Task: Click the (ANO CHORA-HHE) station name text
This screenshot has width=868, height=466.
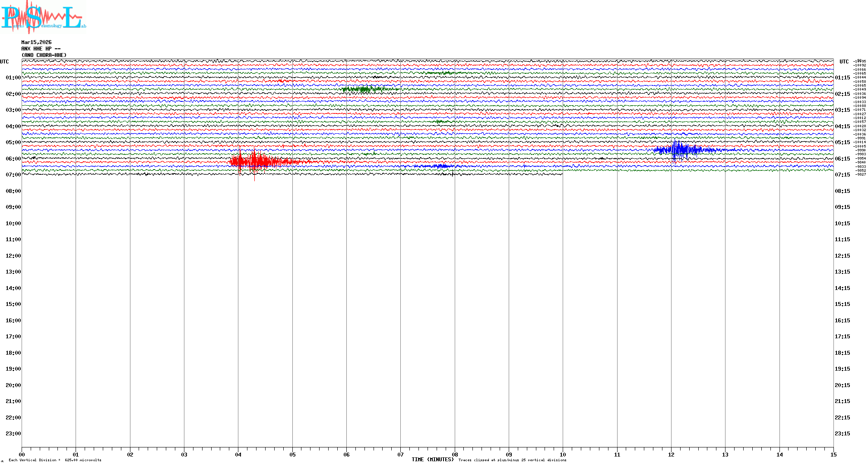Action: click(44, 55)
